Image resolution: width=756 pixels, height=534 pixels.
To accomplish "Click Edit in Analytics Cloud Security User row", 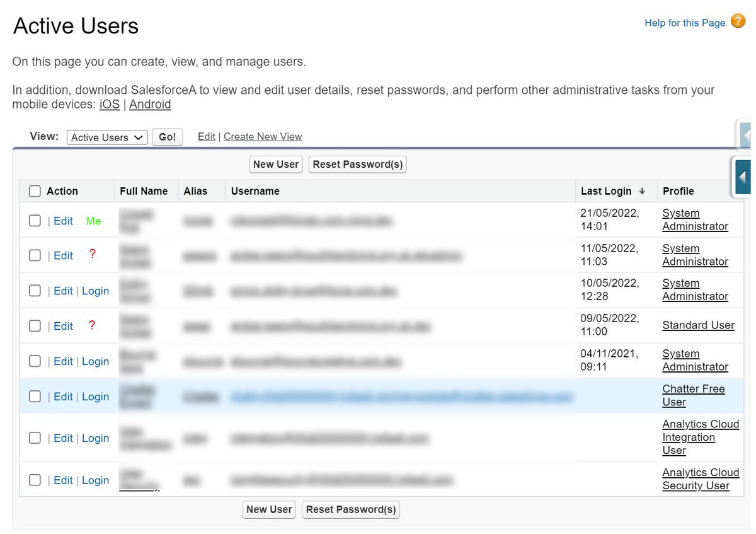I will tap(64, 480).
